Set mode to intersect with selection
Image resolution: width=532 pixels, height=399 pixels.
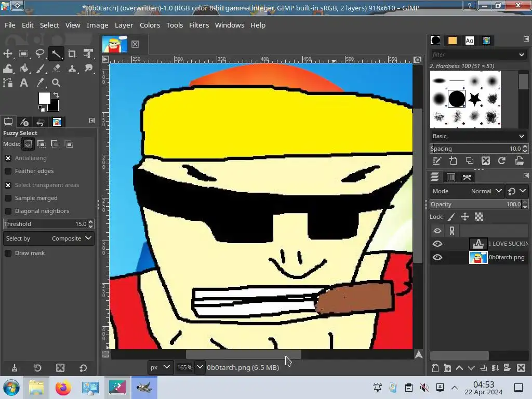tap(69, 144)
